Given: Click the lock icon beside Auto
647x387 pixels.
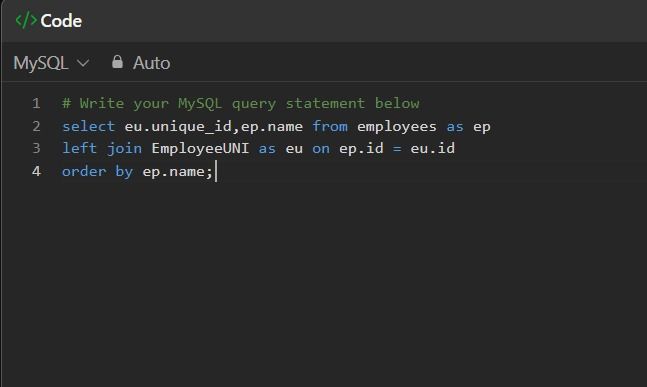Looking at the screenshot, I should (x=117, y=62).
